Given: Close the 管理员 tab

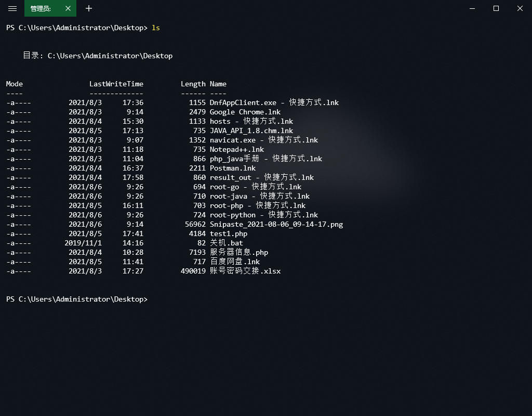Looking at the screenshot, I should coord(68,8).
